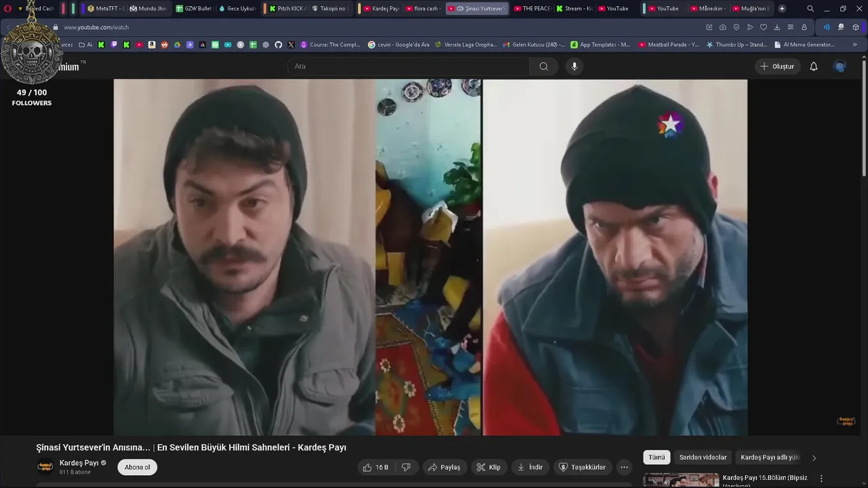Click the Kardeş Payı channel avatar
This screenshot has height=488, width=868.
pyautogui.click(x=45, y=467)
